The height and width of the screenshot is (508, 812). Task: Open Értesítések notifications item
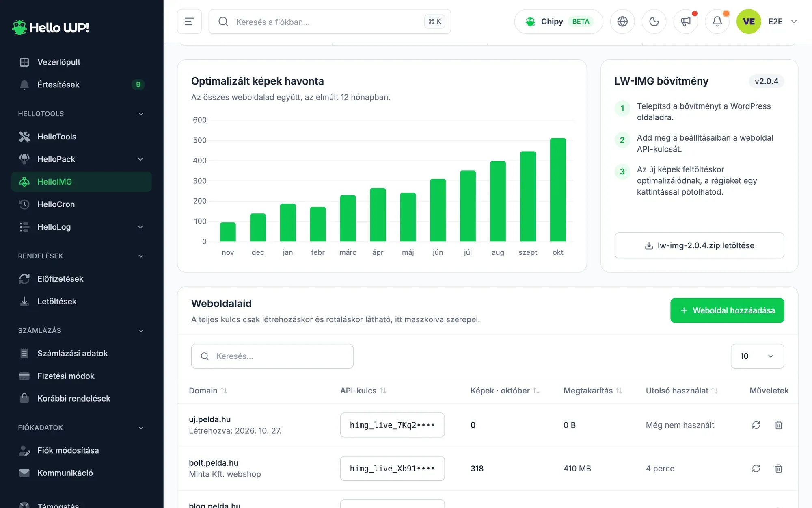coord(81,85)
